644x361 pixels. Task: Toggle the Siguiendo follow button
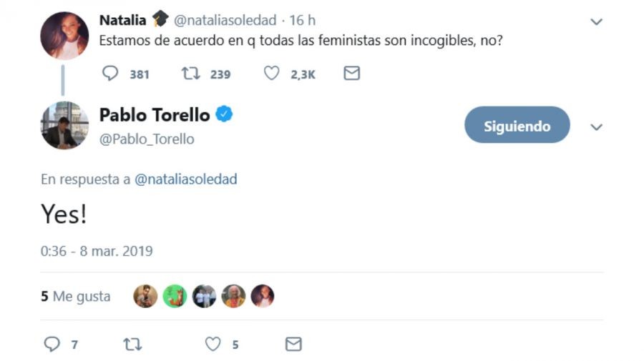click(x=517, y=127)
